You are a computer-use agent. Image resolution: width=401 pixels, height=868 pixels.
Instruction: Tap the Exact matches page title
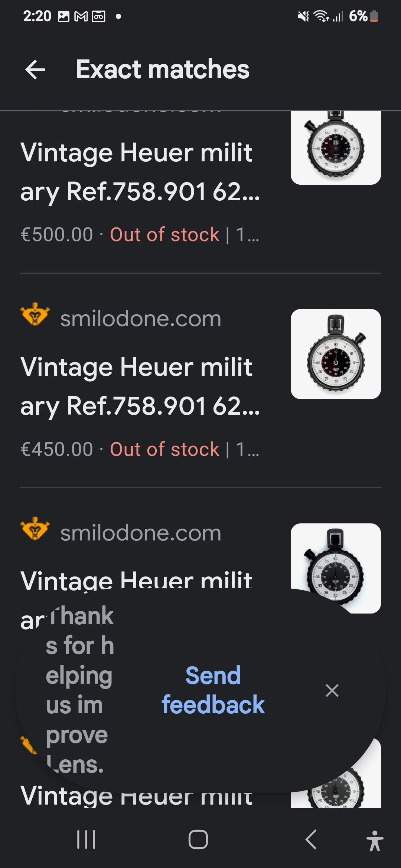coord(163,69)
